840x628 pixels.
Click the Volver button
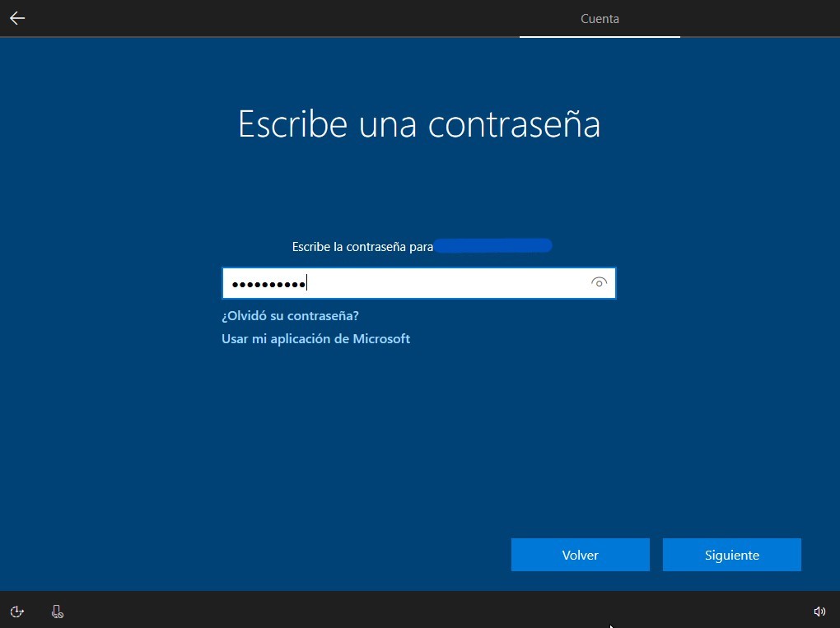coord(581,555)
